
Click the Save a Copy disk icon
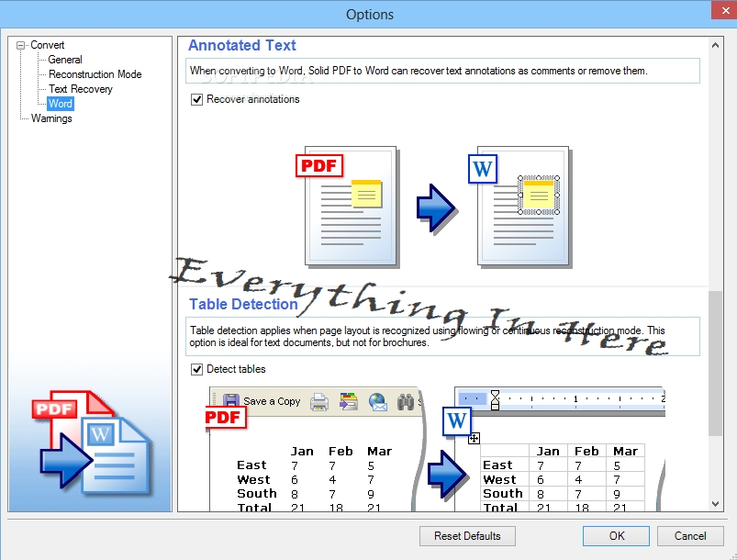point(230,401)
